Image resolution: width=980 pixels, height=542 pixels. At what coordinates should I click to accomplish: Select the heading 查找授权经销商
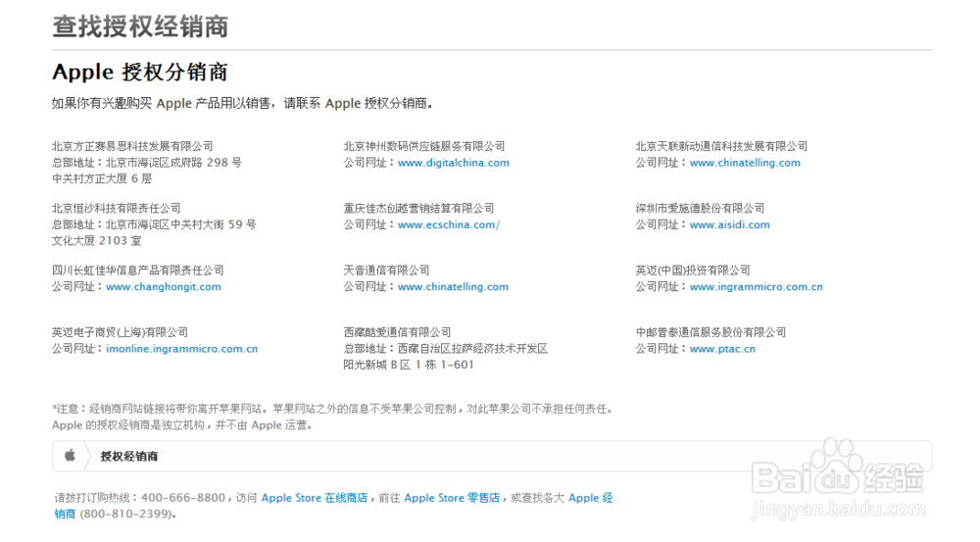(x=140, y=26)
